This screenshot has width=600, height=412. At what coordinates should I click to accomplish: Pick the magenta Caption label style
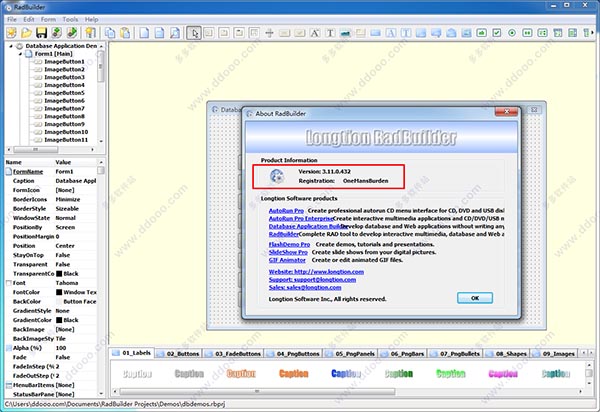point(503,374)
